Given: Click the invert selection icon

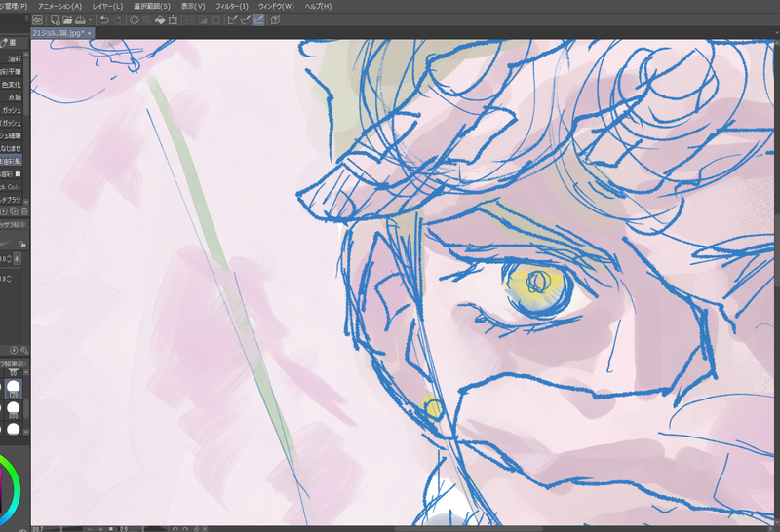Looking at the screenshot, I should click(203, 19).
